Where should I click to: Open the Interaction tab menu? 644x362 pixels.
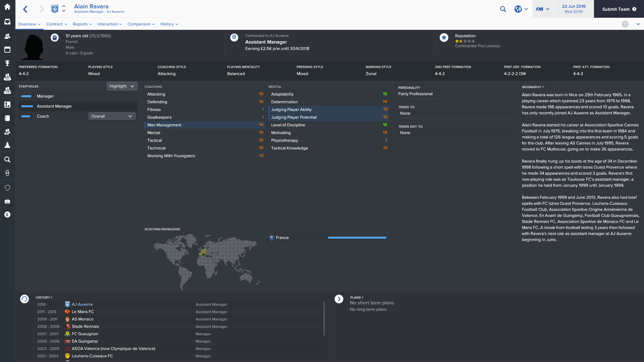(x=110, y=24)
